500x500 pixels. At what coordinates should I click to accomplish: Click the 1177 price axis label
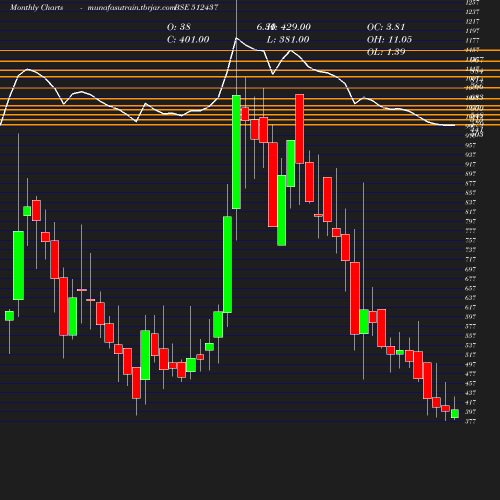(x=472, y=40)
